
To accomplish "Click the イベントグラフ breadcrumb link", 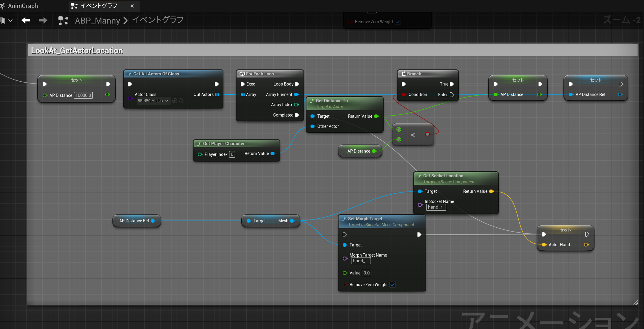I will (x=158, y=20).
